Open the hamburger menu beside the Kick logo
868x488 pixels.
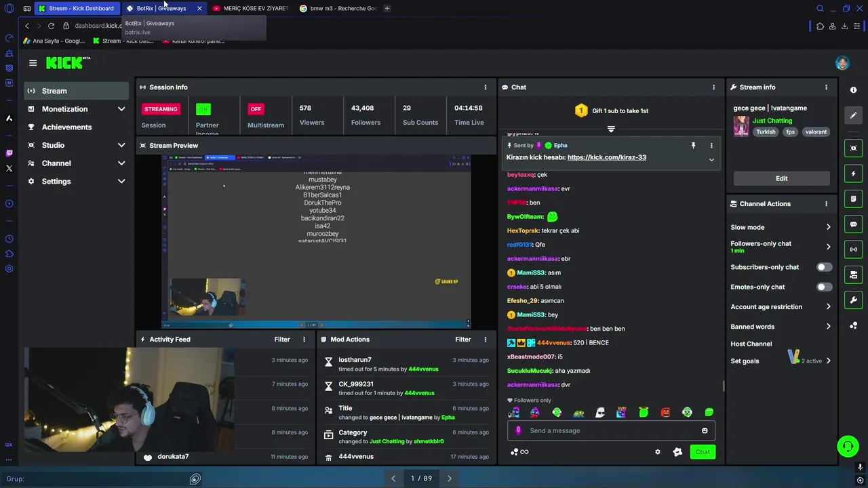(x=33, y=63)
